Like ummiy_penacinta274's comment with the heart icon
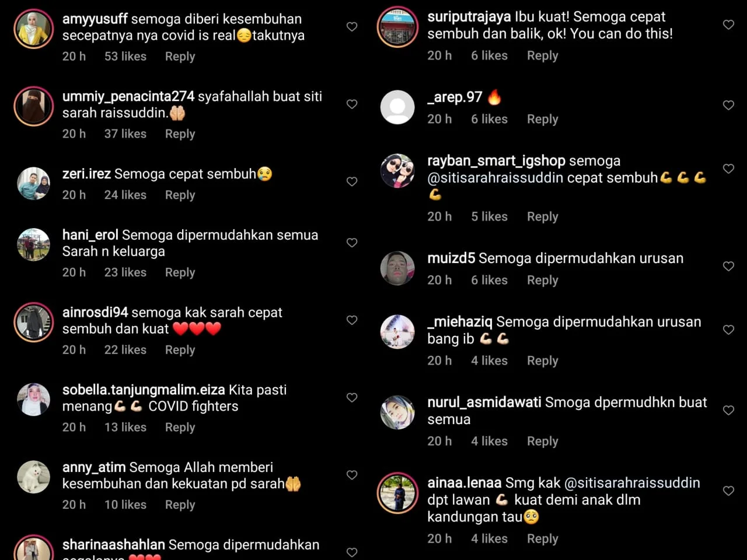The image size is (747, 560). (352, 104)
